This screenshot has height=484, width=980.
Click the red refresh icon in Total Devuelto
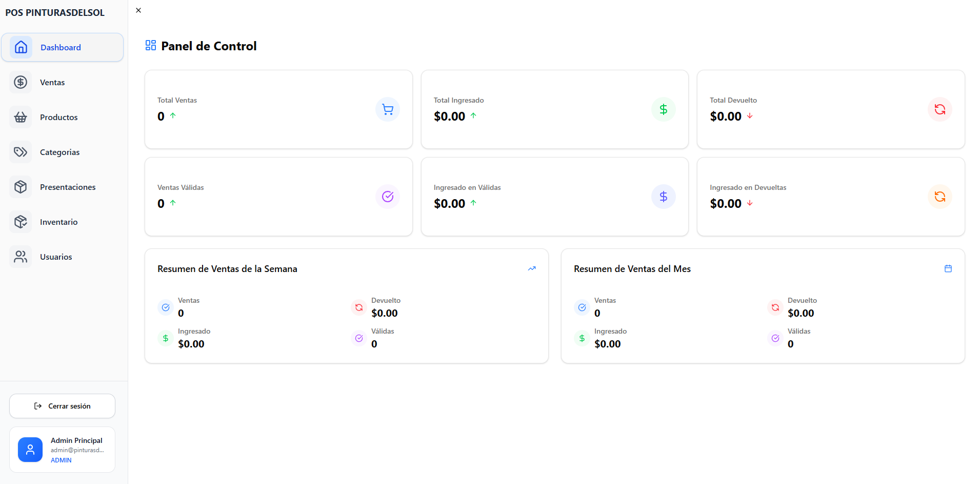[x=939, y=109]
